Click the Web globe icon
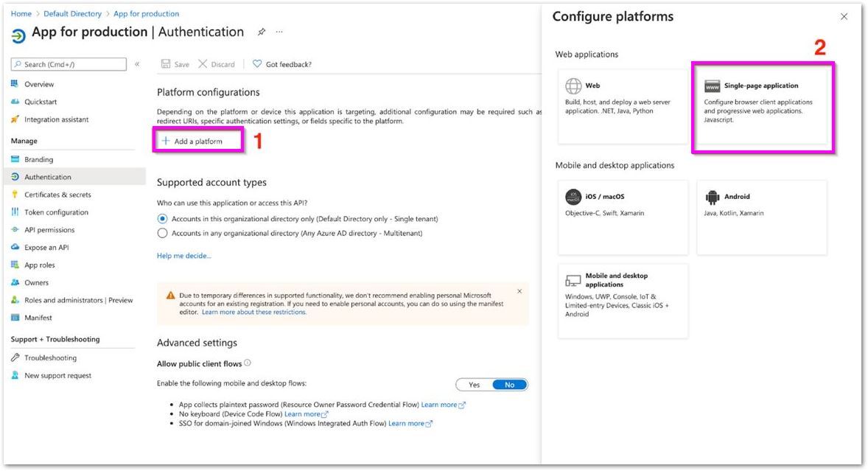Viewport: 868px width, 471px height. click(x=573, y=86)
